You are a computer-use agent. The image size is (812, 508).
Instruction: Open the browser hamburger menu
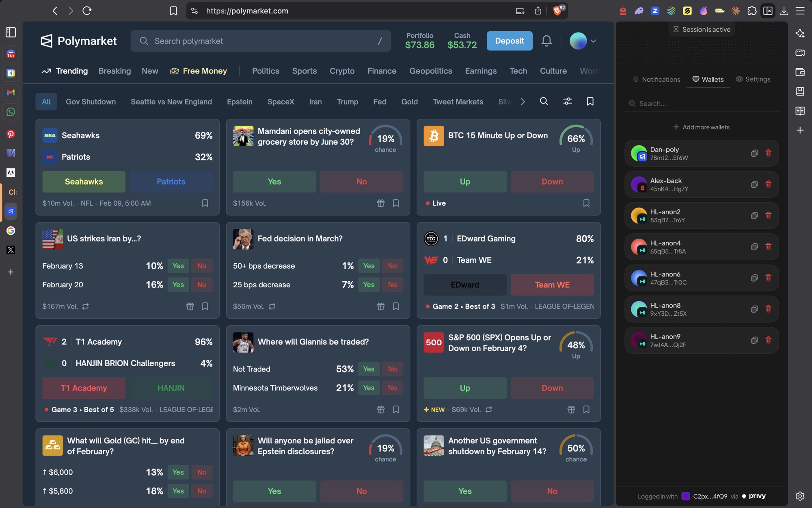[x=800, y=11]
